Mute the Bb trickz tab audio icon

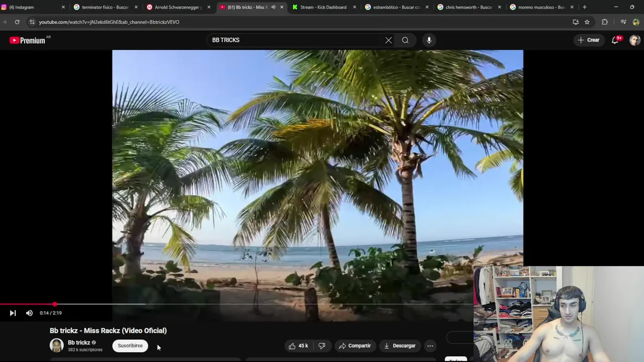point(273,7)
